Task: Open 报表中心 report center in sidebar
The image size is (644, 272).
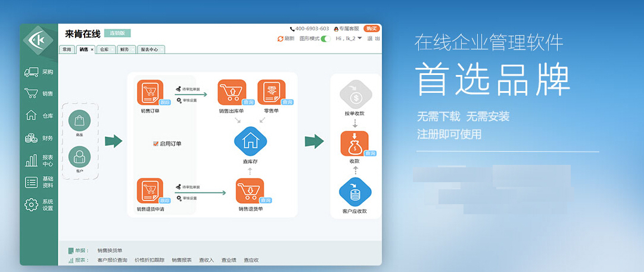Action: point(39,161)
